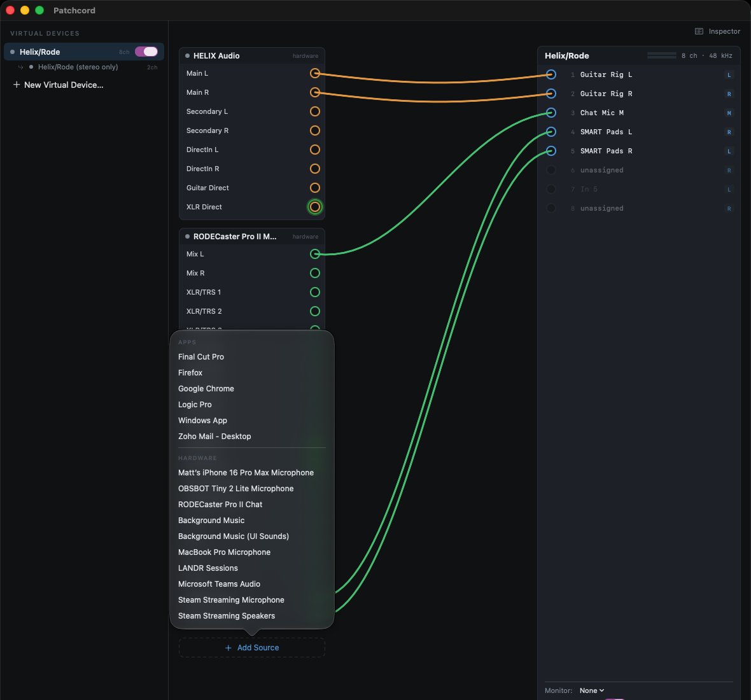The width and height of the screenshot is (751, 700).
Task: Click the Add Source button
Action: (252, 647)
